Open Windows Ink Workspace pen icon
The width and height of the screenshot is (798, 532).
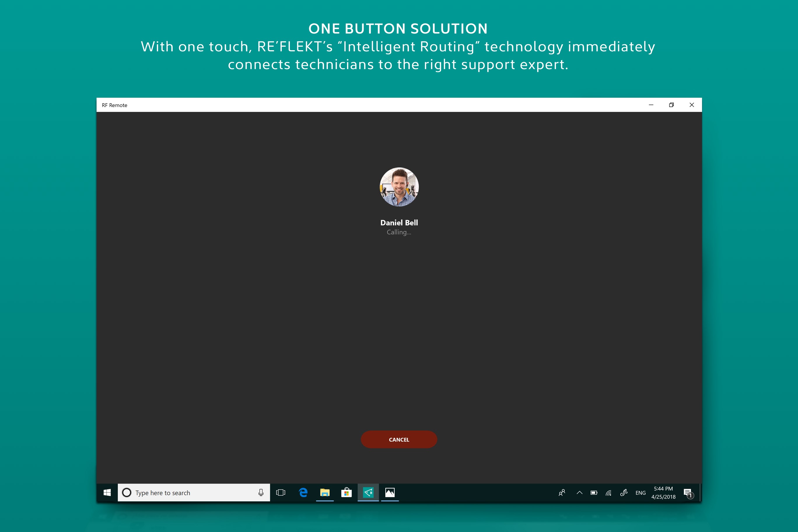pos(624,493)
